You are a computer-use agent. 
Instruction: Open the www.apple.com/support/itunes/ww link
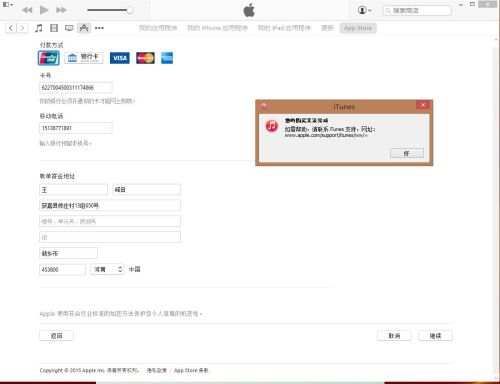coord(326,135)
